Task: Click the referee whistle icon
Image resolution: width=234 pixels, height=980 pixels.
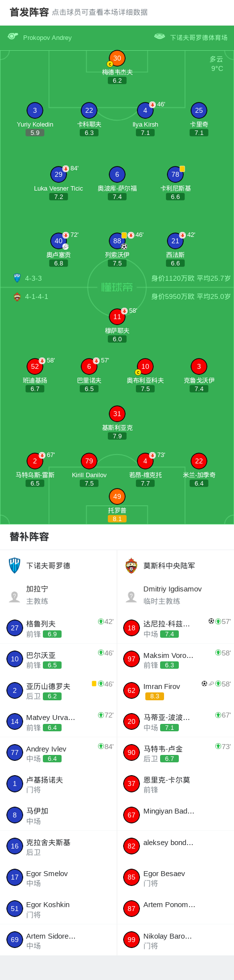Action: [x=13, y=36]
